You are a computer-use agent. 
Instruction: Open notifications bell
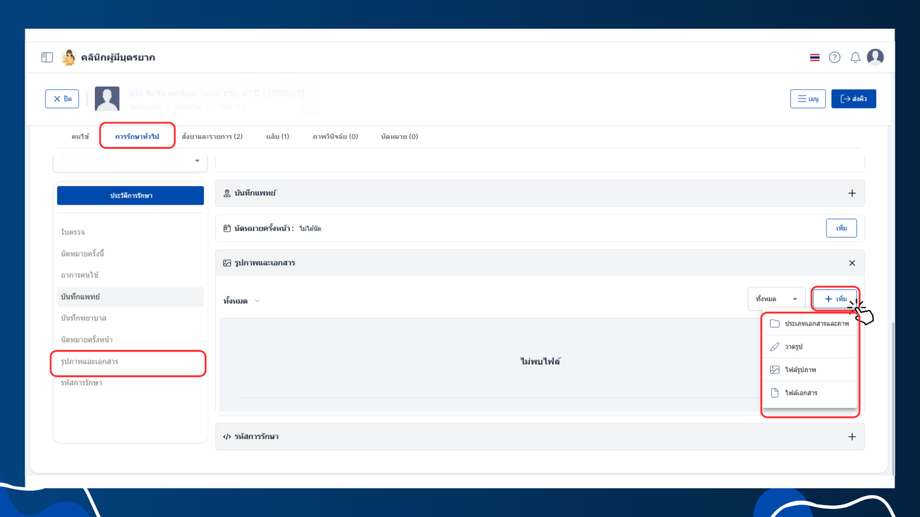point(855,57)
